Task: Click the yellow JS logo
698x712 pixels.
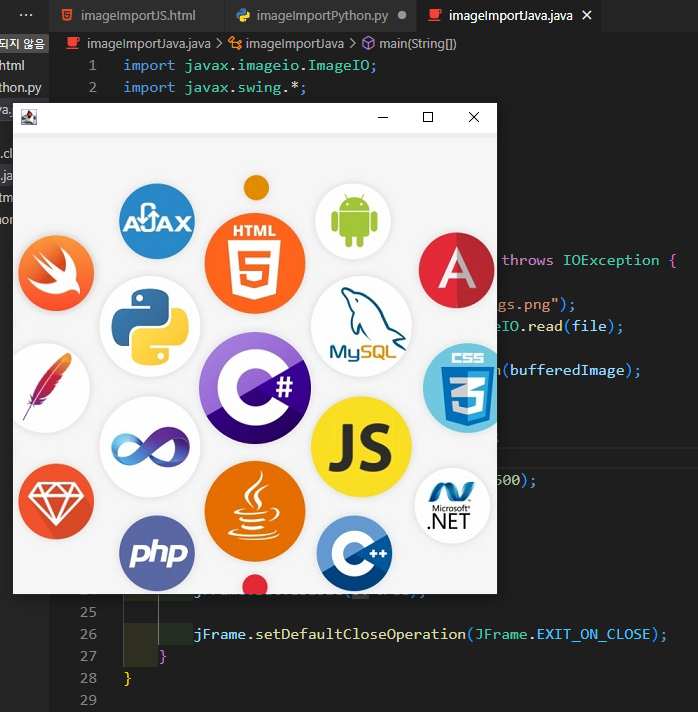Action: tap(361, 447)
